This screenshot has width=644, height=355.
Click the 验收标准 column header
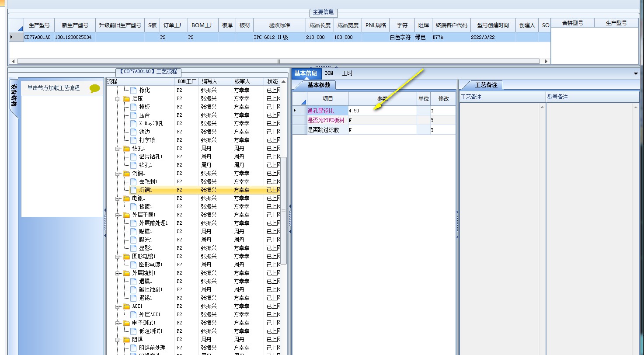click(280, 25)
